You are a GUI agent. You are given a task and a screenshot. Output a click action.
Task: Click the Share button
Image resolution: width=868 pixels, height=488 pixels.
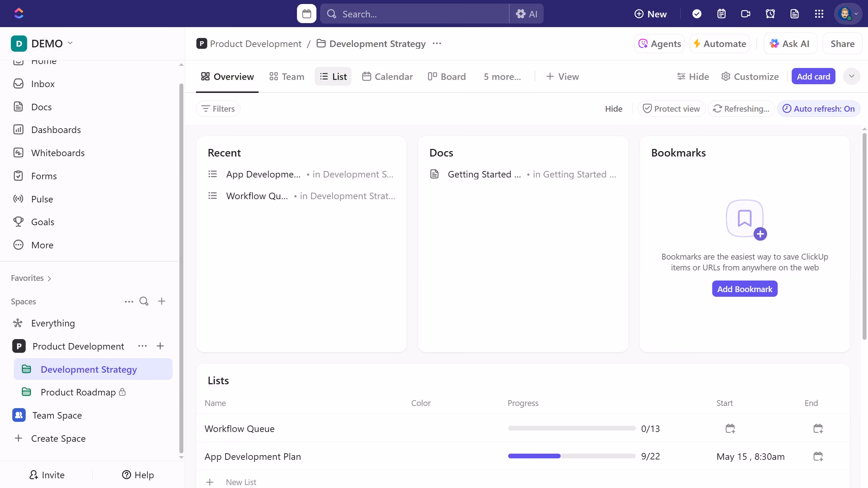pyautogui.click(x=842, y=44)
